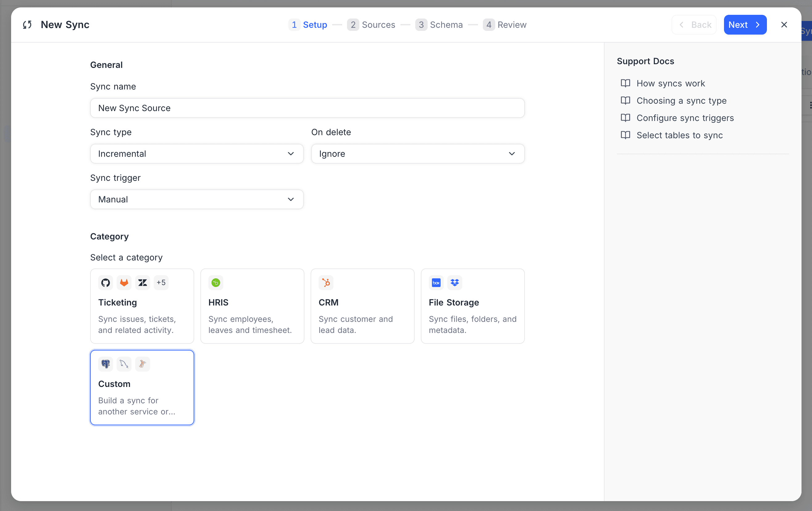Click the New Sync circular arrows icon

(27, 25)
